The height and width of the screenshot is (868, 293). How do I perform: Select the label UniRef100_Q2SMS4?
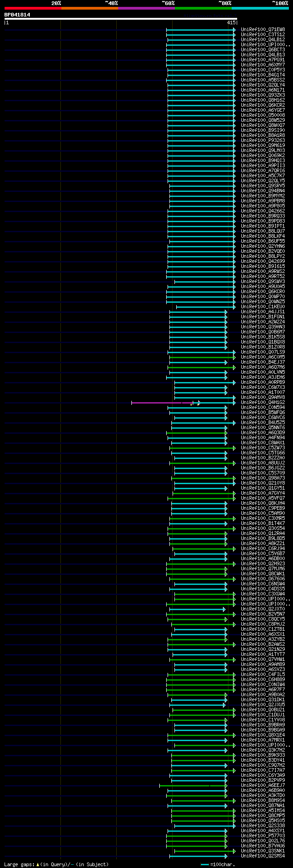pos(263,856)
